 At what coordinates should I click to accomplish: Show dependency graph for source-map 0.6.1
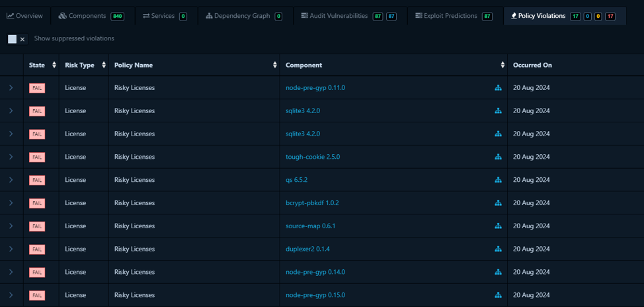(x=498, y=226)
